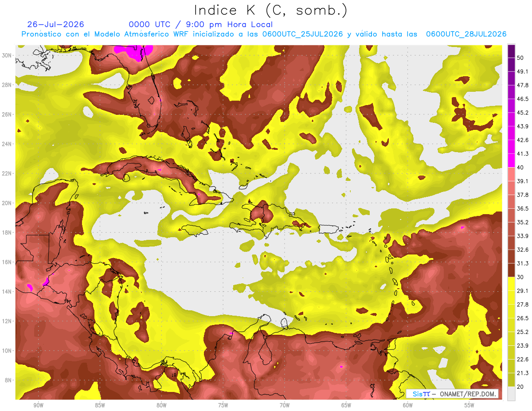Click the '70W' longitude axis label
Viewport: 532px width, 411px height.
coord(285,405)
